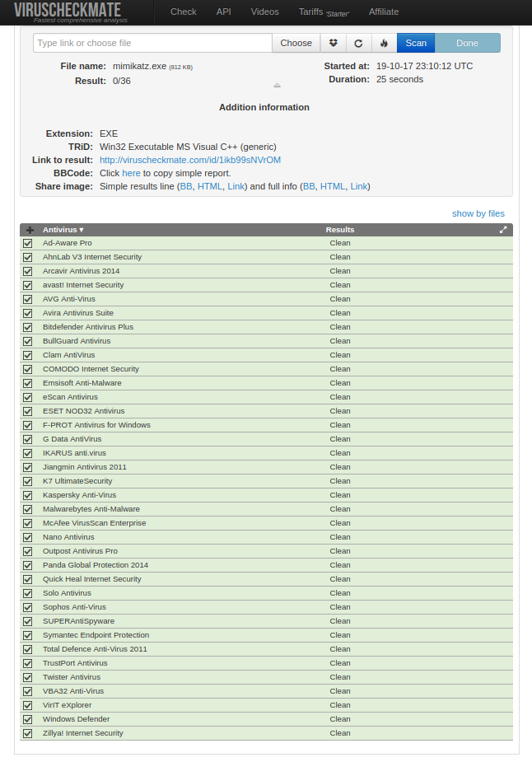This screenshot has width=532, height=762.
Task: Click the Dropbox upload icon
Action: tap(334, 43)
